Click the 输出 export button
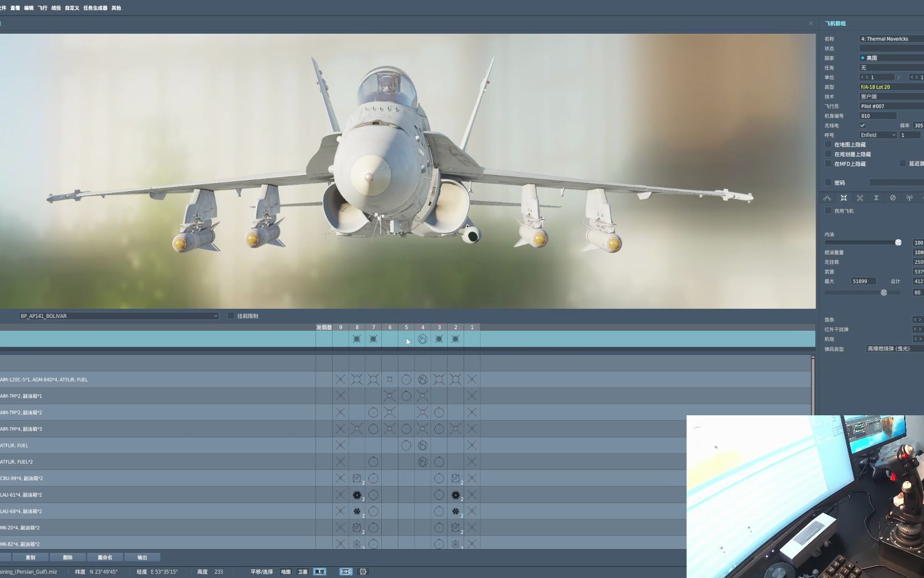This screenshot has height=578, width=924. [x=142, y=557]
